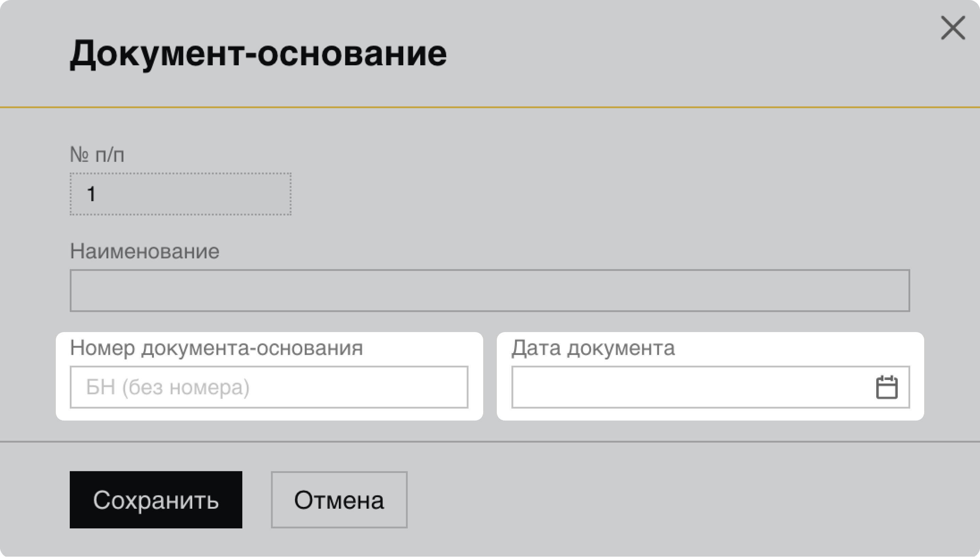Click the Дата документа label
Viewport: 980px width, 558px height.
point(593,348)
